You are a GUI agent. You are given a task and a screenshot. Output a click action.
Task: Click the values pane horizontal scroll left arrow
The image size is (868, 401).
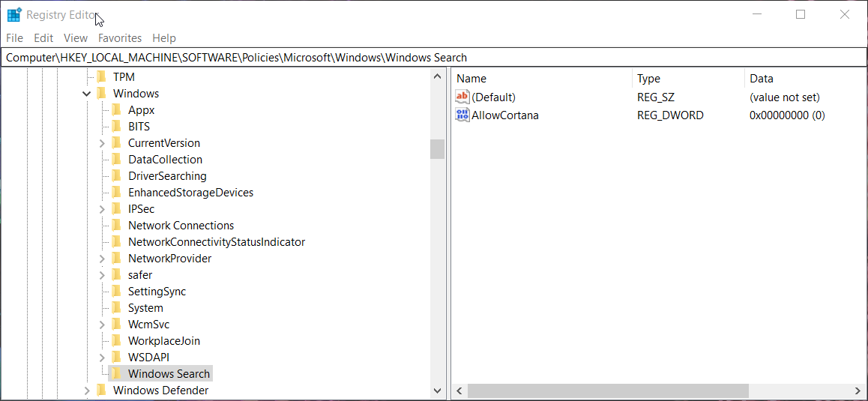coord(459,391)
